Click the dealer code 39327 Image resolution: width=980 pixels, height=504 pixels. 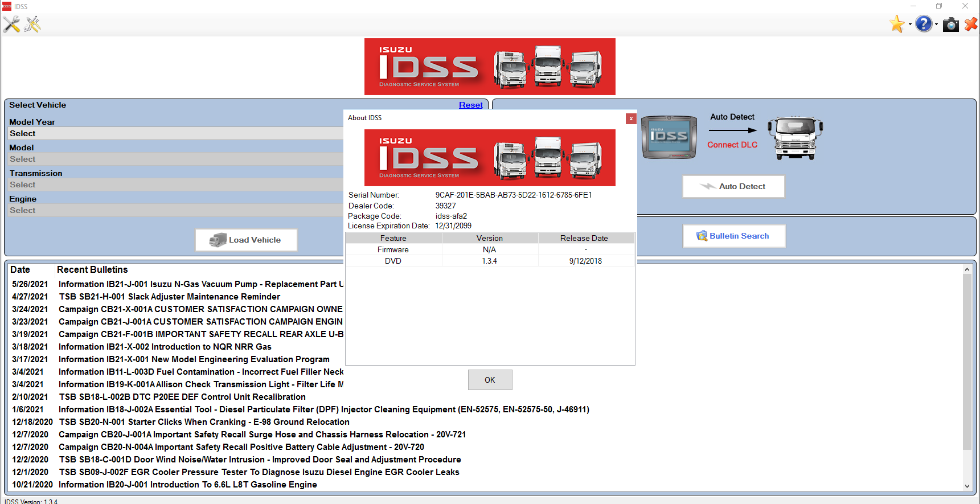pyautogui.click(x=445, y=206)
